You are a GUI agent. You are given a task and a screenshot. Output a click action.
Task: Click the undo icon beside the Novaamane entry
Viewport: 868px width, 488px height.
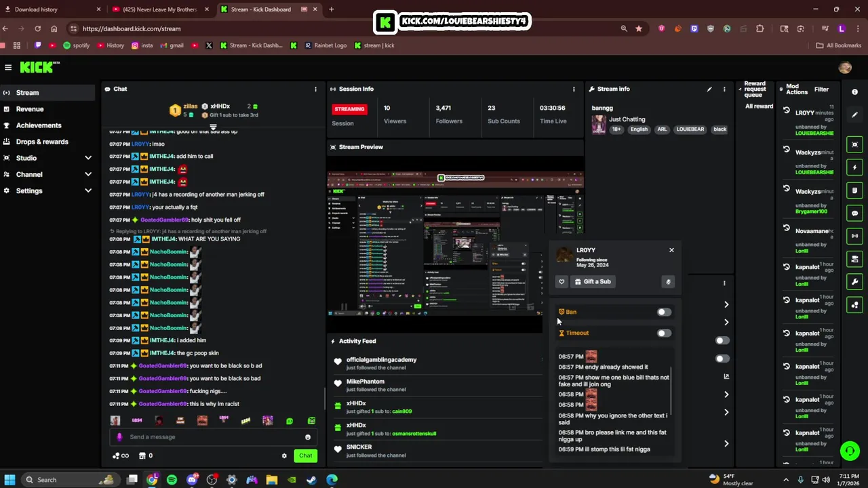tap(787, 228)
